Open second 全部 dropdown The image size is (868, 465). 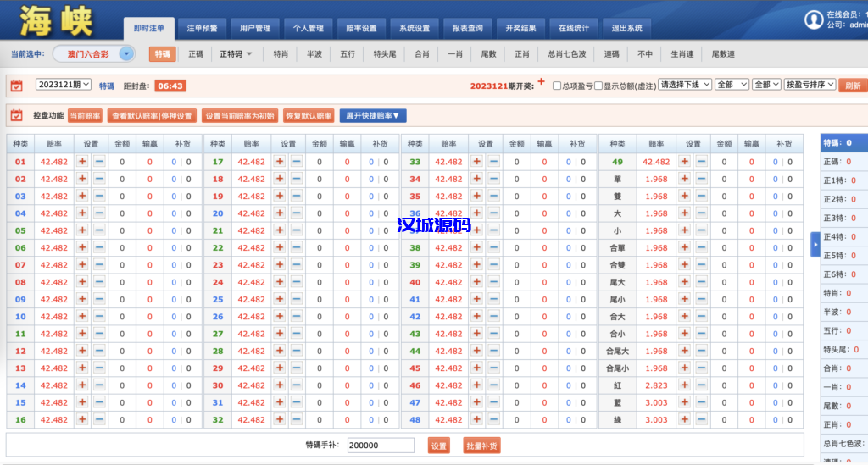click(766, 85)
